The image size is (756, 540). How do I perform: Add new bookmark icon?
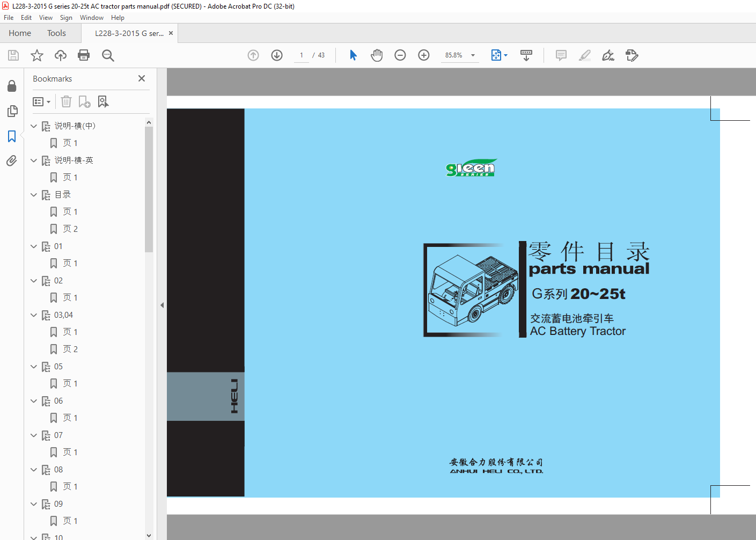point(85,101)
